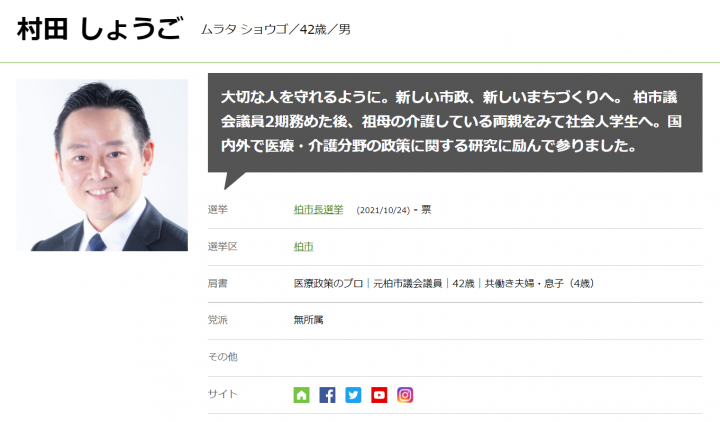Select the gray speech bubble message text
The image size is (720, 422).
(x=450, y=122)
